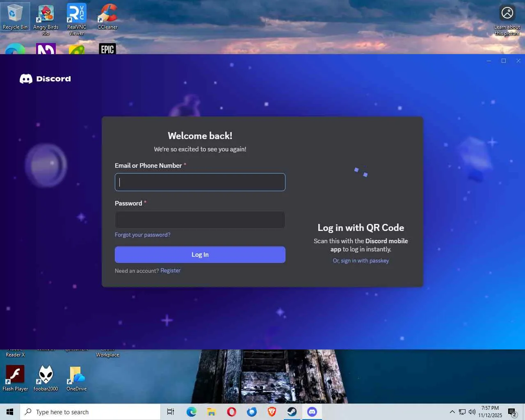Choose Or, sign in with passkey
This screenshot has width=525, height=420.
point(361,261)
